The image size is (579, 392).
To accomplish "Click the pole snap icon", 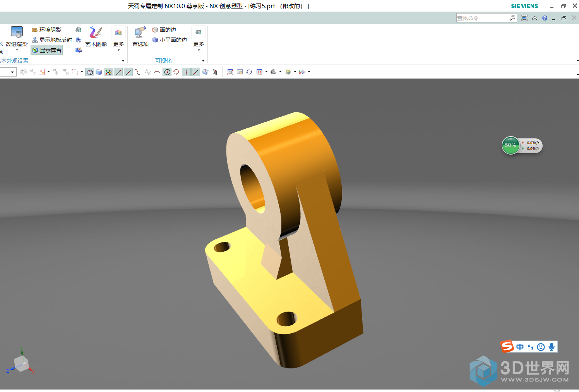I will 147,72.
